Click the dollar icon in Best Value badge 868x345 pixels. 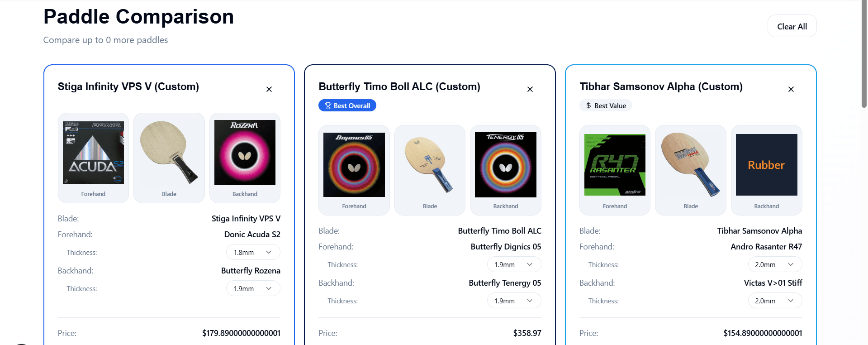click(588, 105)
